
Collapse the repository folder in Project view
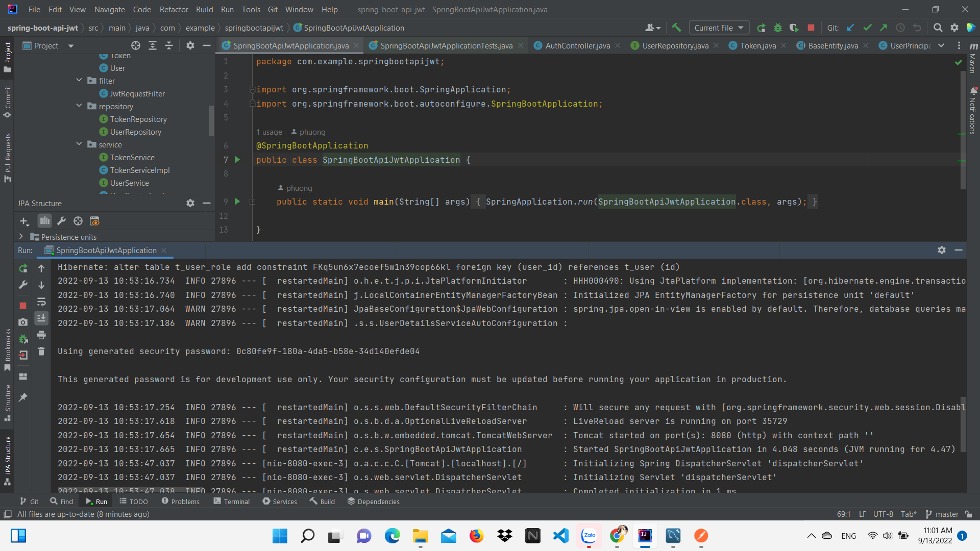click(x=79, y=106)
